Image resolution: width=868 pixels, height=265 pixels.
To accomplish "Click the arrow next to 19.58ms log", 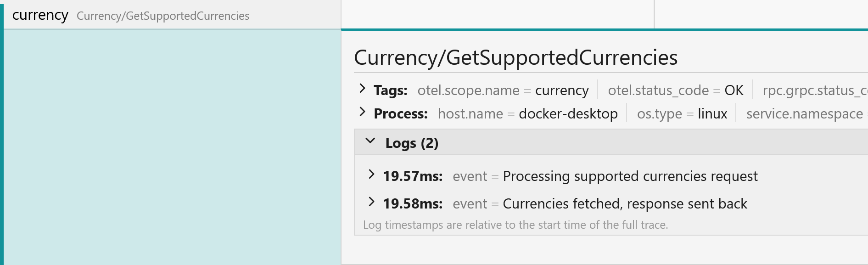I will coord(371,202).
